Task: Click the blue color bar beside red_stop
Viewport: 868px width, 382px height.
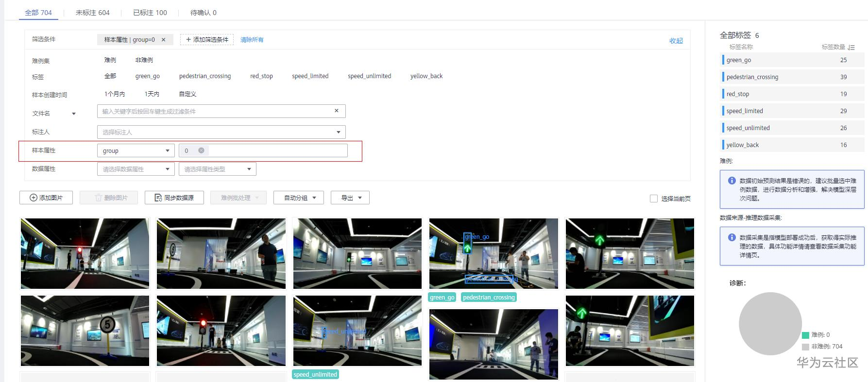Action: pyautogui.click(x=723, y=94)
